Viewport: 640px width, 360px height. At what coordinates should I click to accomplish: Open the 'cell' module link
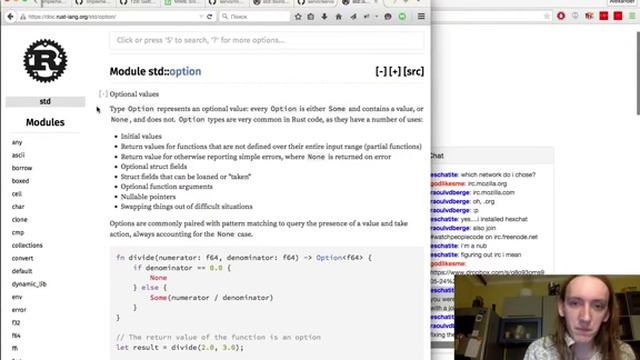click(17, 193)
